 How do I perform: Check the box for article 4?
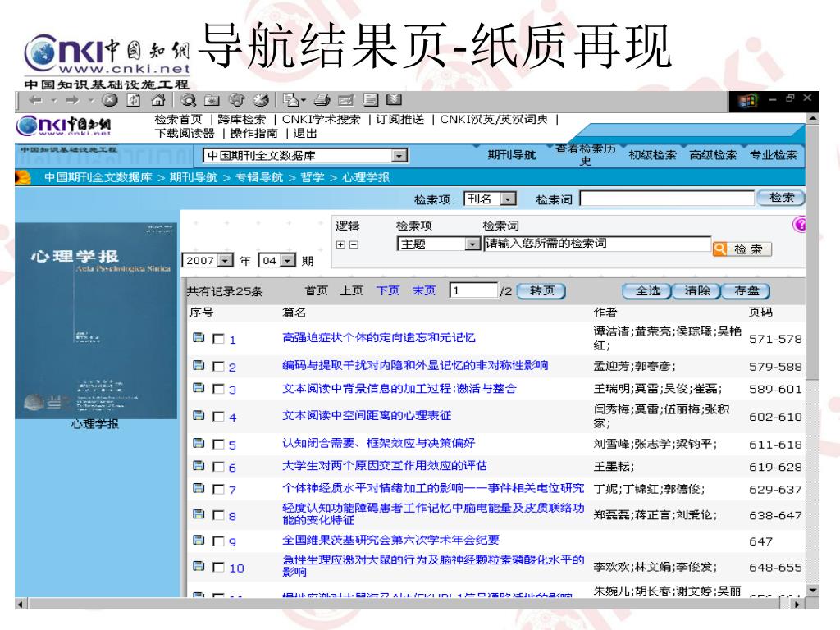point(218,416)
